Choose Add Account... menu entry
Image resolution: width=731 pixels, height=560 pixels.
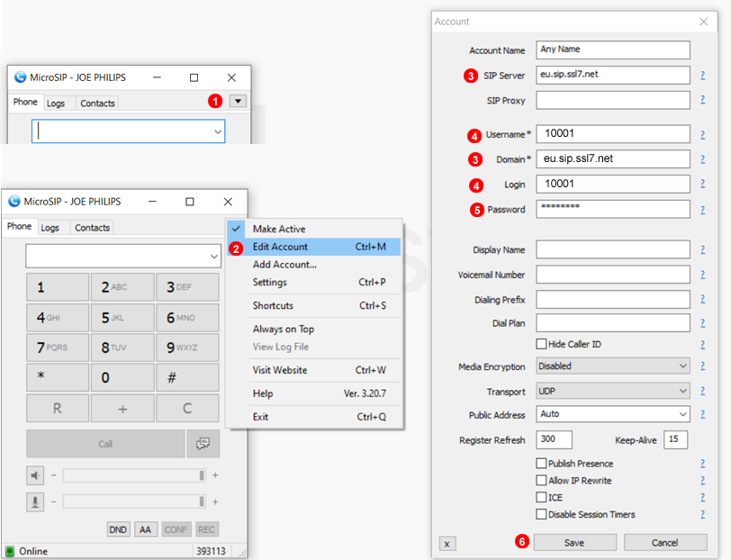[314, 265]
